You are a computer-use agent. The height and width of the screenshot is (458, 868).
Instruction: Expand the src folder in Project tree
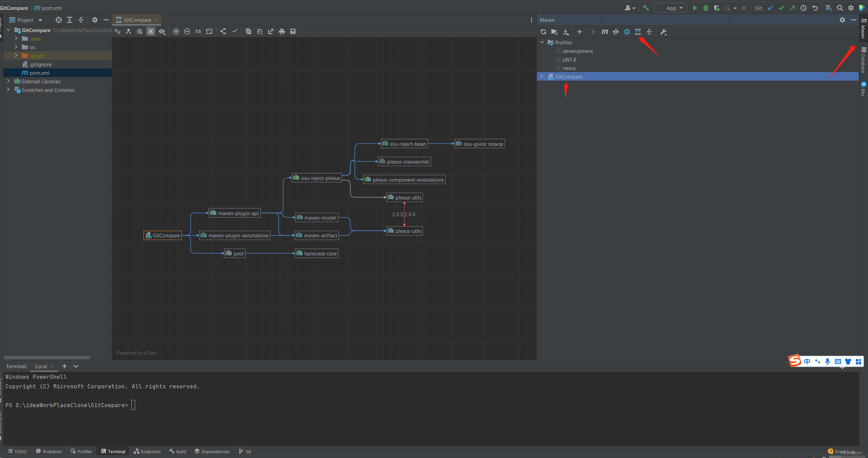pyautogui.click(x=16, y=47)
